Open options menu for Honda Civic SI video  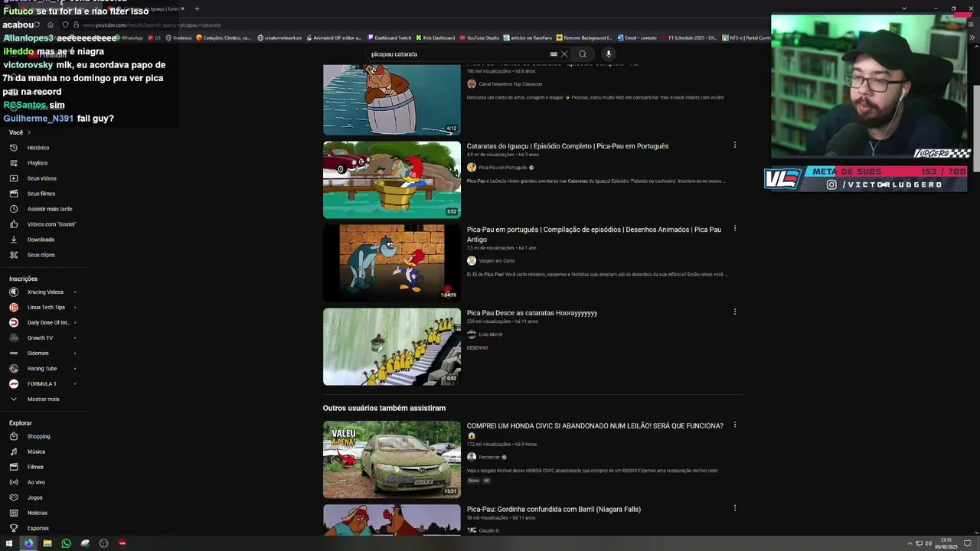coord(734,425)
